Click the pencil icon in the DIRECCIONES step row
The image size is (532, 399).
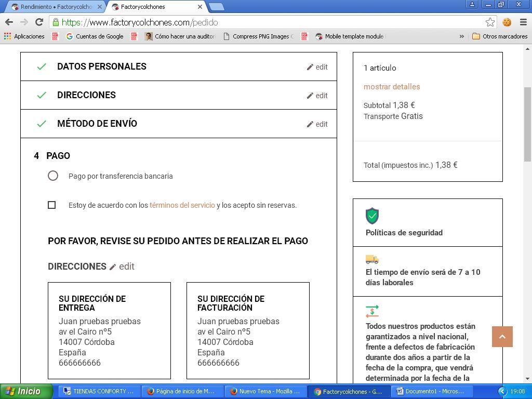tap(310, 96)
